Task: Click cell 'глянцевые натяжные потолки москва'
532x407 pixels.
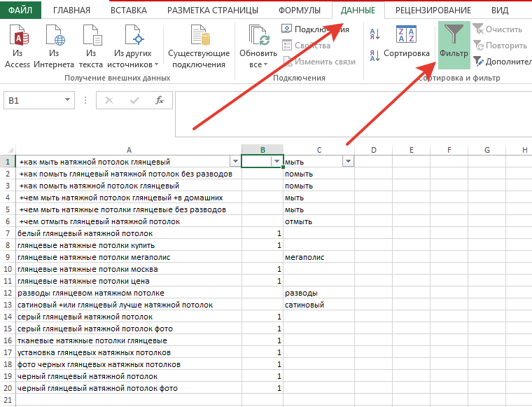Action: point(129,269)
